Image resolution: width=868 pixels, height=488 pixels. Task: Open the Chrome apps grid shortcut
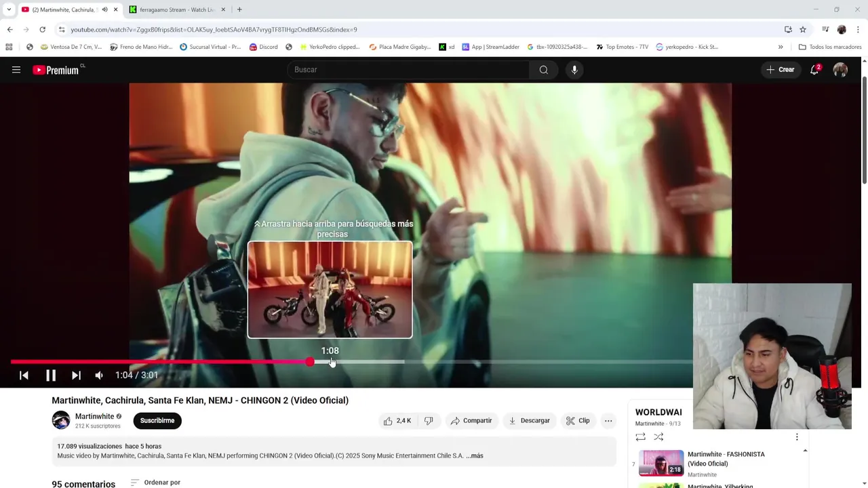[9, 47]
